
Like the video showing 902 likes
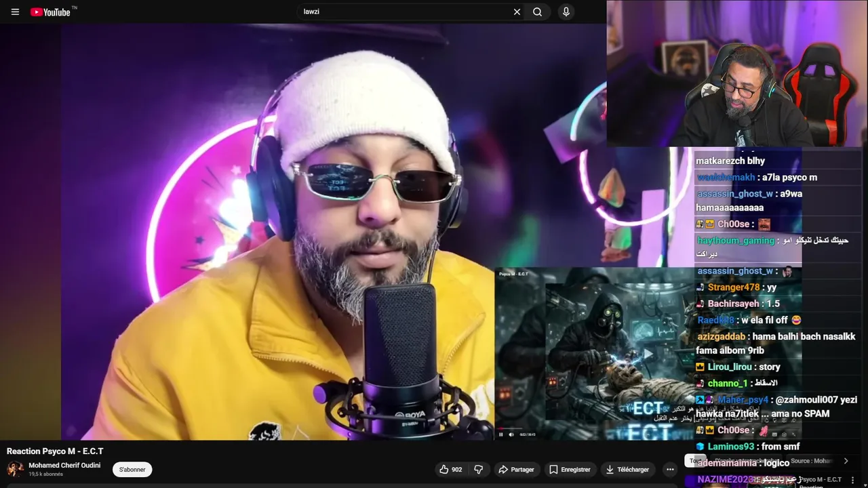pos(451,469)
